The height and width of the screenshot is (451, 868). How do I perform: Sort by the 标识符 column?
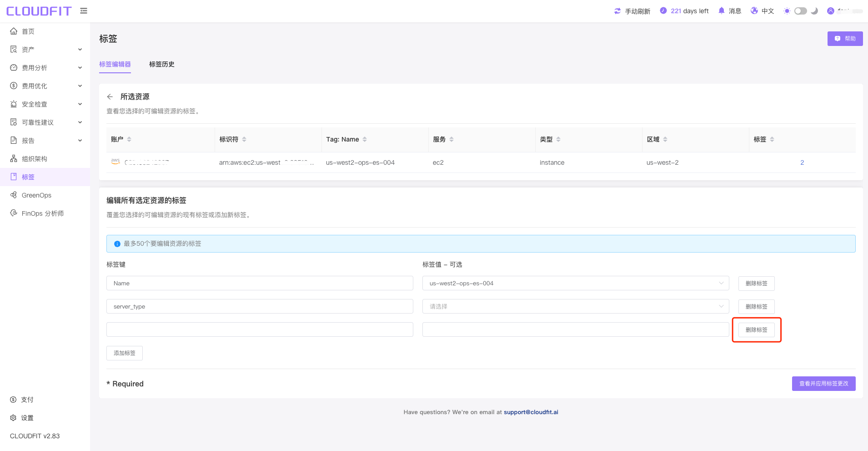[244, 139]
